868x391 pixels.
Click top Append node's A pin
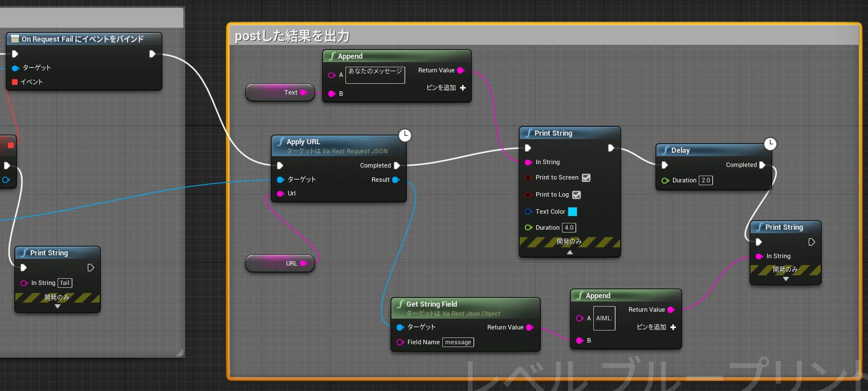[332, 75]
